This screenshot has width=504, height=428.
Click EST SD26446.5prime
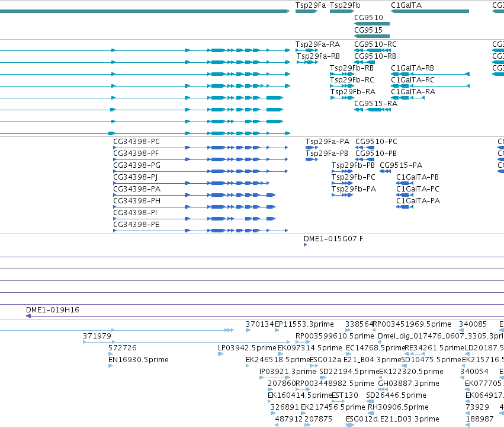coord(370,401)
